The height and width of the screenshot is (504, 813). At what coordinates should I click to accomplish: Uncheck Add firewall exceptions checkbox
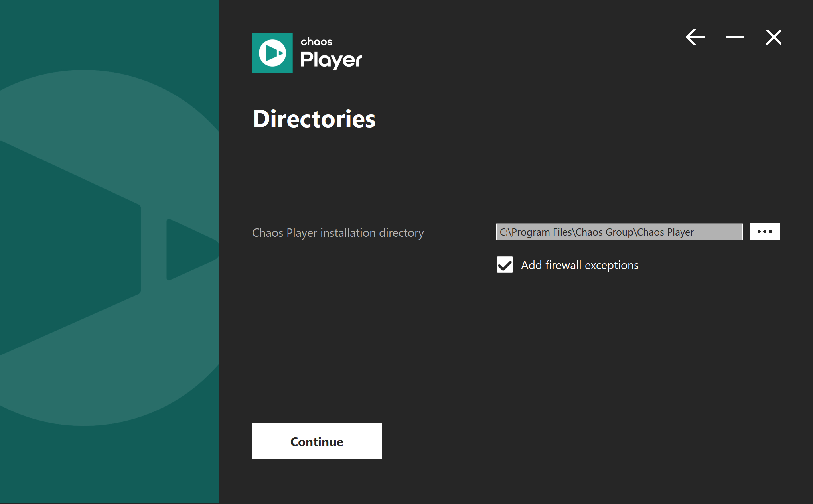(505, 265)
